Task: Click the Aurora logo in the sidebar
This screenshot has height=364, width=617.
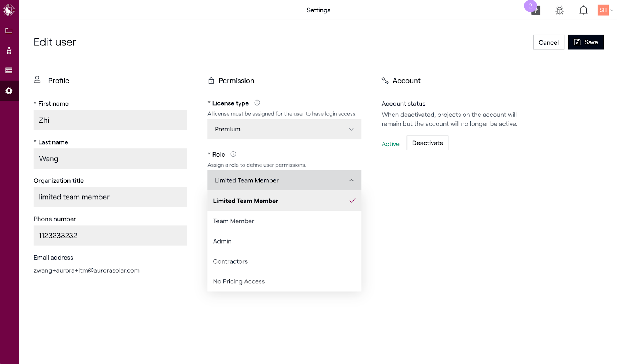Action: pos(9,10)
